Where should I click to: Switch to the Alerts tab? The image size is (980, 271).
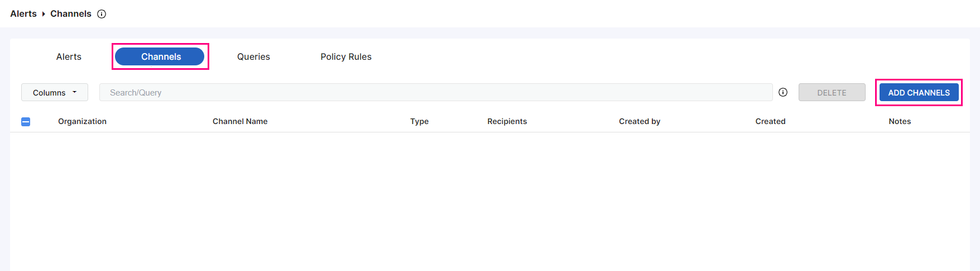click(69, 56)
